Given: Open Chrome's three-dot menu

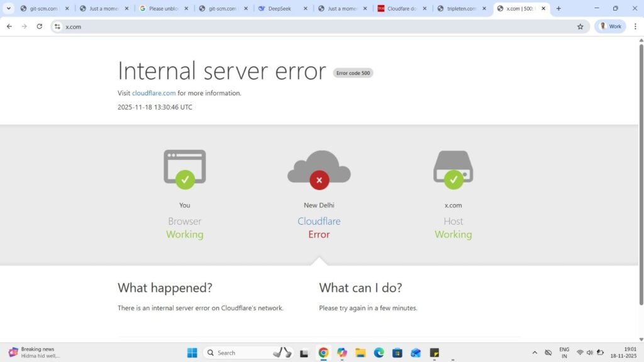Looking at the screenshot, I should (634, 26).
